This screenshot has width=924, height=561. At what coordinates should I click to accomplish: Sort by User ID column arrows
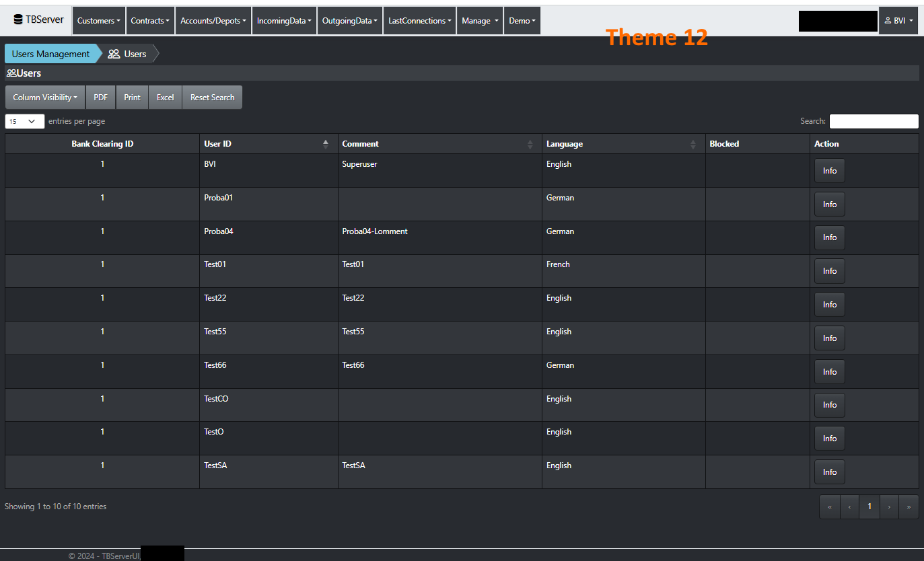click(326, 144)
